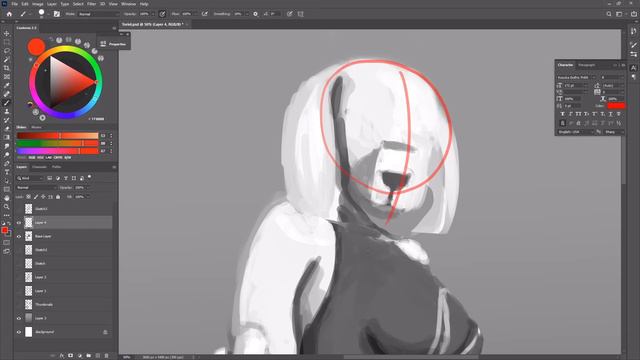Viewport: 640px width, 360px height.
Task: Apply strikethrough in Character panel
Action: (619, 114)
